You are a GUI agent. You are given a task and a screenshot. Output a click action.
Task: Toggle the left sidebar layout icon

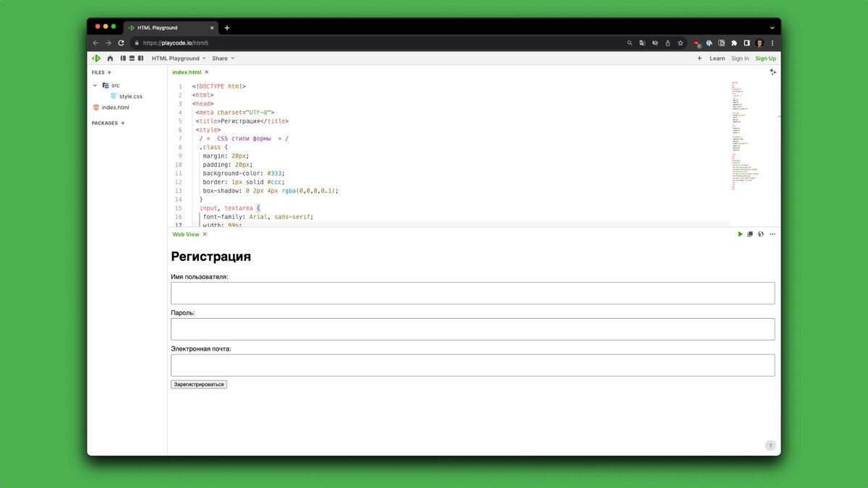(123, 59)
